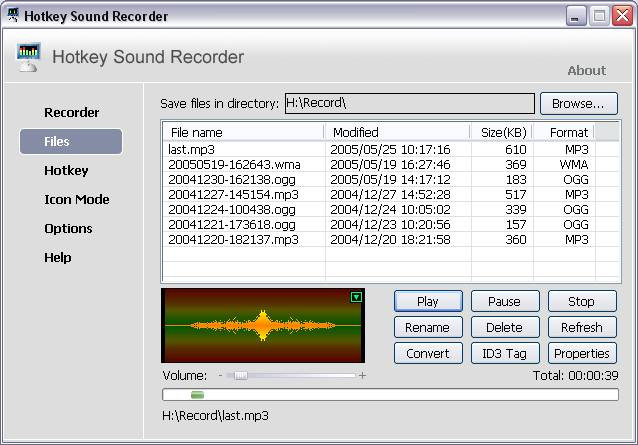Click the save directory path field
The width and height of the screenshot is (638, 445).
(x=410, y=103)
